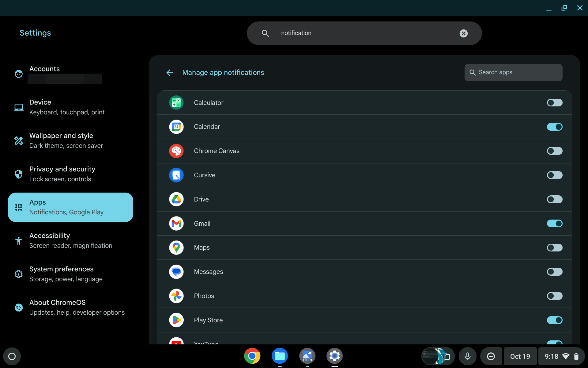Viewport: 588px width, 368px height.
Task: Click the magnifier icon in Settings search
Action: [x=265, y=33]
